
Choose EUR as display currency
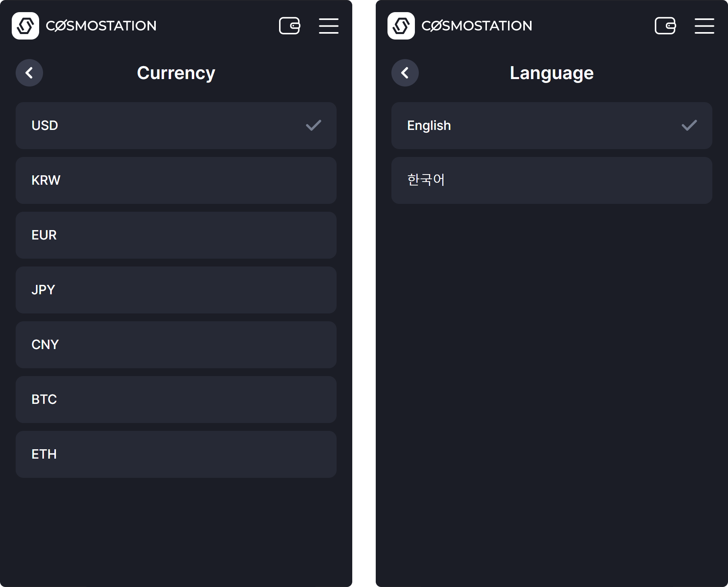click(x=176, y=235)
